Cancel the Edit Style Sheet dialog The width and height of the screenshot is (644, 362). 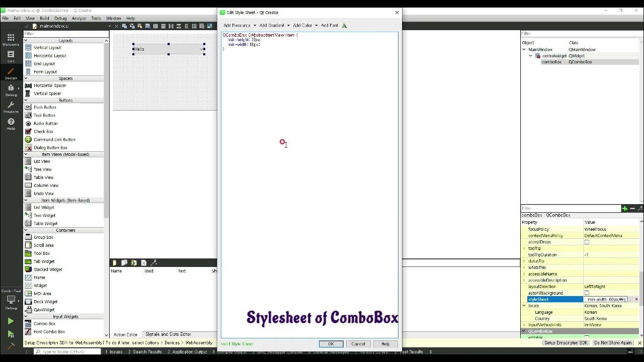(x=358, y=344)
